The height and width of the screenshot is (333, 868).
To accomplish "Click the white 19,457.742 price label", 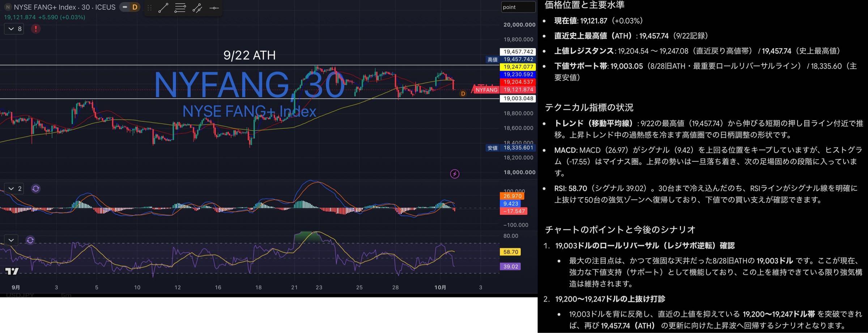I will (518, 52).
